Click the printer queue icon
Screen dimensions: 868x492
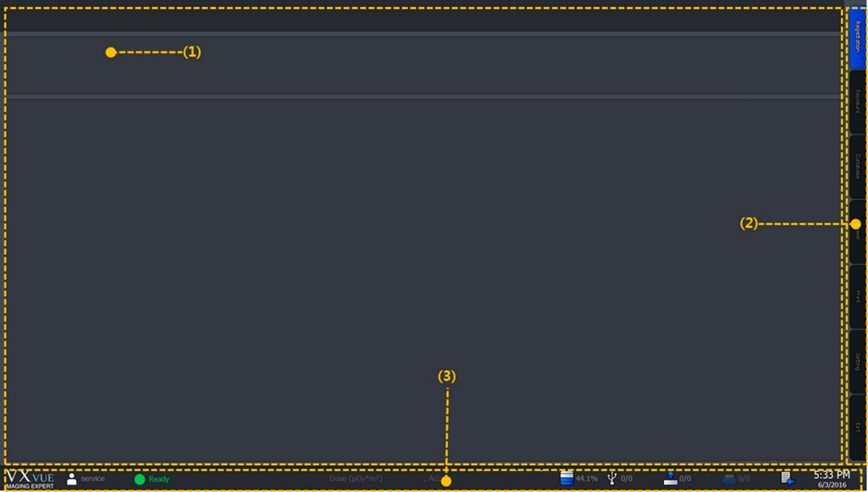[729, 479]
